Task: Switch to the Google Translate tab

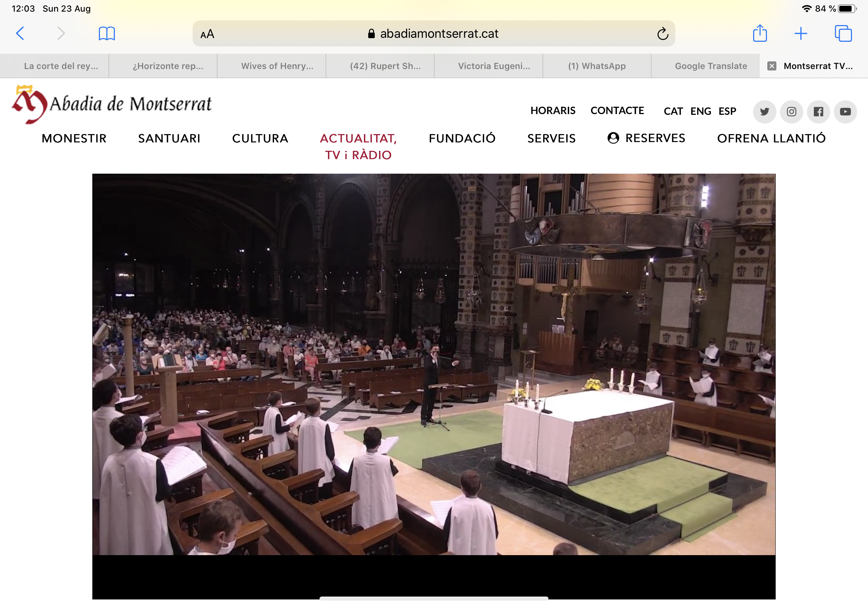Action: [711, 66]
